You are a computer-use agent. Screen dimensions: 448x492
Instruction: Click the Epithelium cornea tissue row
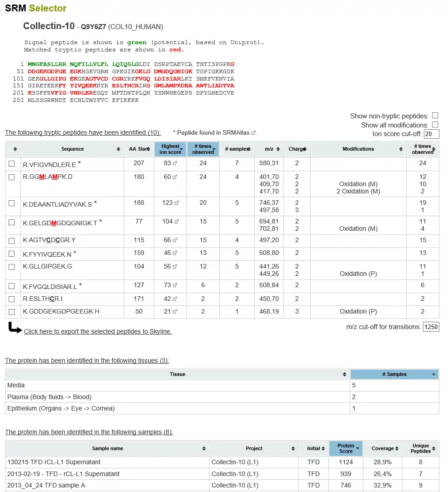[222, 409]
